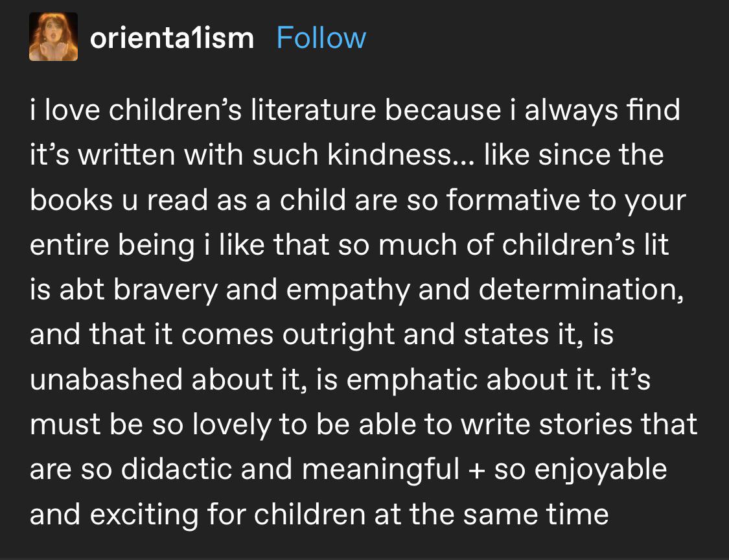Image resolution: width=729 pixels, height=560 pixels.
Task: Select the post body text
Action: point(363,311)
